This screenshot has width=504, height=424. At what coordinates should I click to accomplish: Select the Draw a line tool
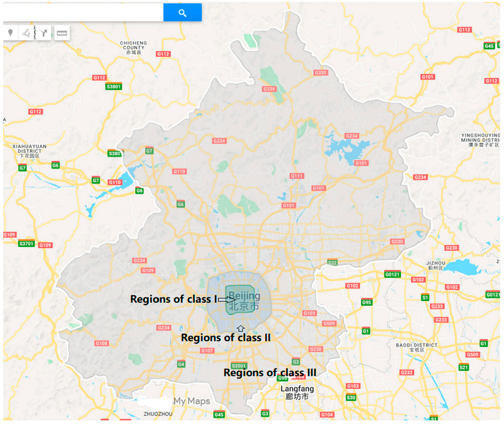point(26,33)
